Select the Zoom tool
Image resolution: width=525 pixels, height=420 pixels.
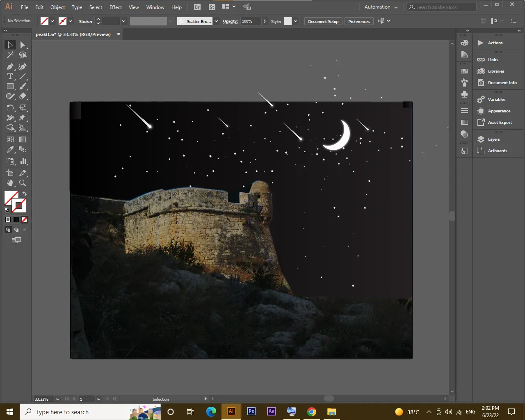point(23,183)
